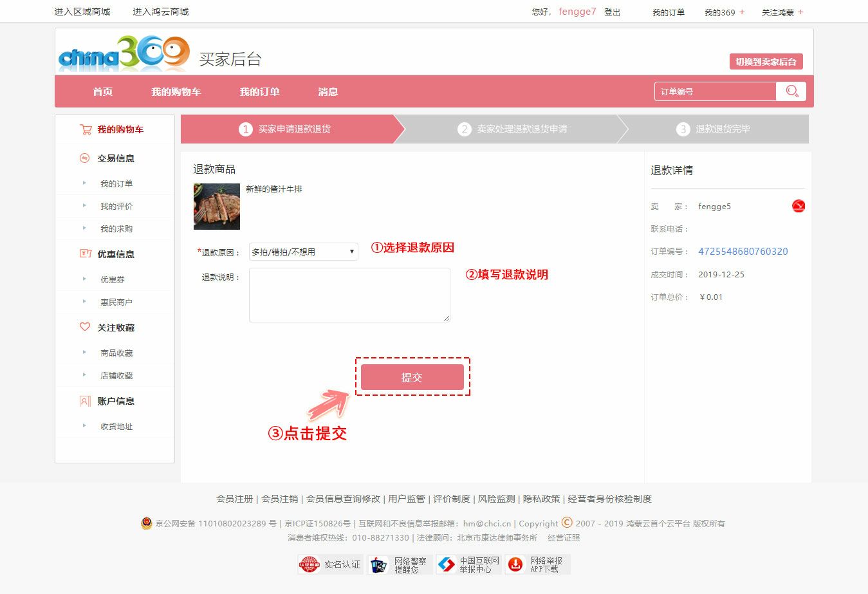The height and width of the screenshot is (594, 868).
Task: Click the shopping cart icon in sidebar
Action: pos(86,129)
